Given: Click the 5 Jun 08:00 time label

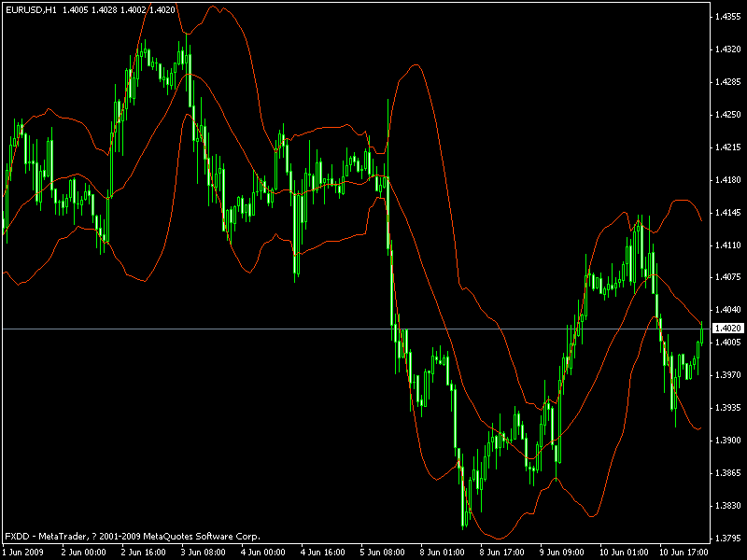Looking at the screenshot, I should tap(383, 553).
